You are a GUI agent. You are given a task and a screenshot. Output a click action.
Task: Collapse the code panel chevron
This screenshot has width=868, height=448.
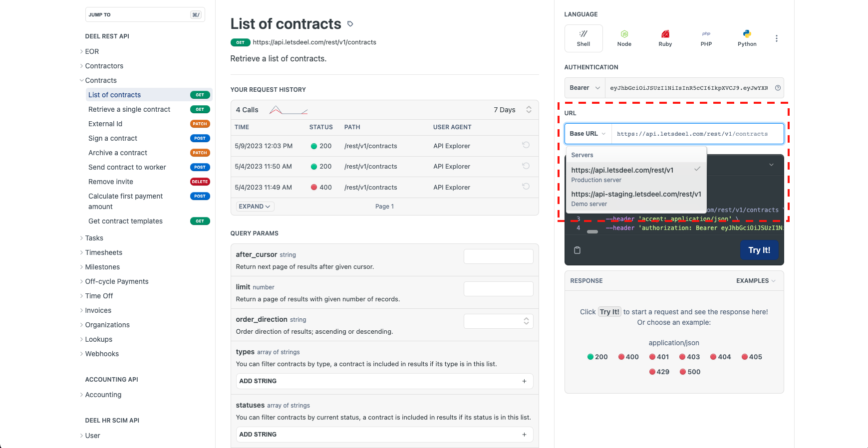point(771,165)
